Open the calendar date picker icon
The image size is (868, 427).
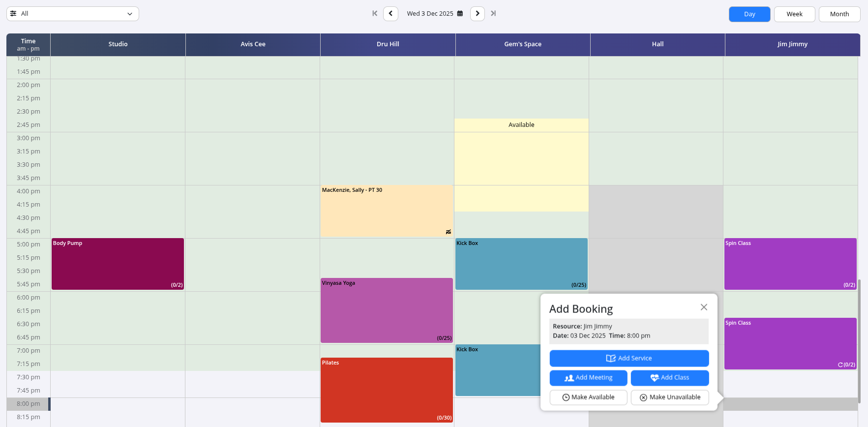coord(460,14)
